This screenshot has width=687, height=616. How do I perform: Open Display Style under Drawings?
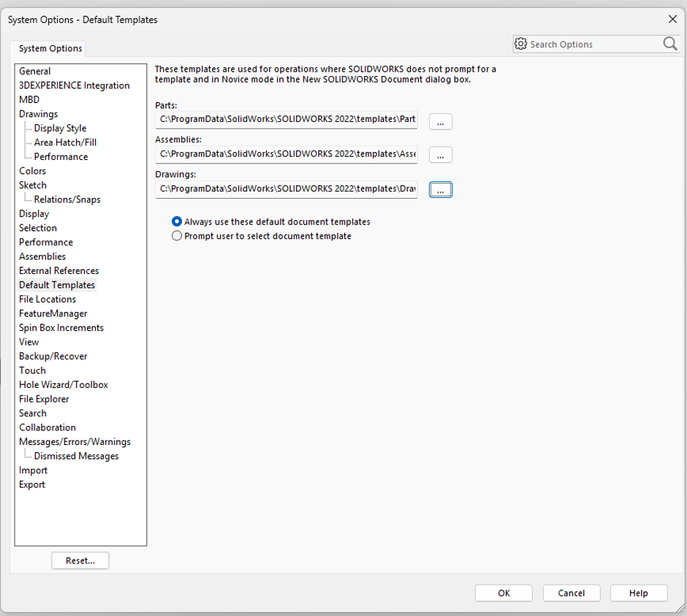click(60, 129)
